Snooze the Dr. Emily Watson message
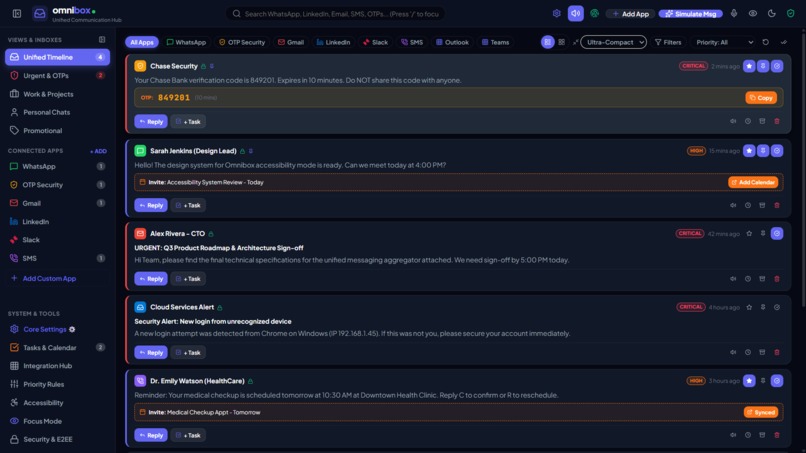 pos(748,435)
